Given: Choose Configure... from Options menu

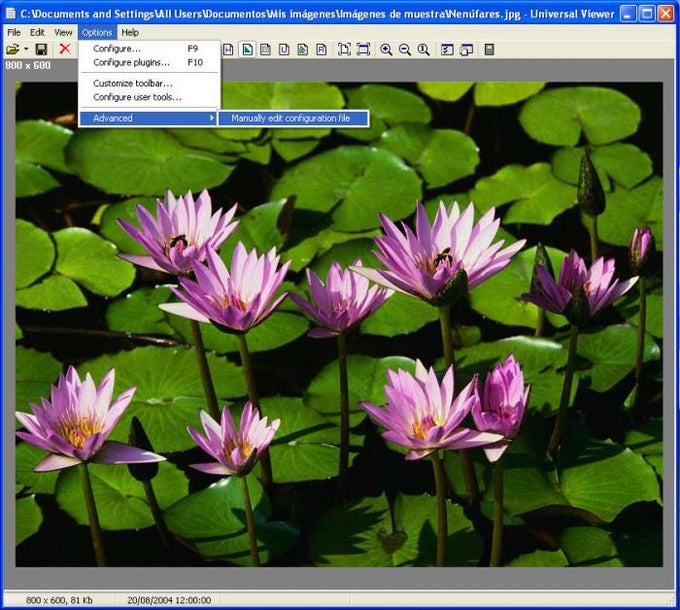Looking at the screenshot, I should coord(149,49).
